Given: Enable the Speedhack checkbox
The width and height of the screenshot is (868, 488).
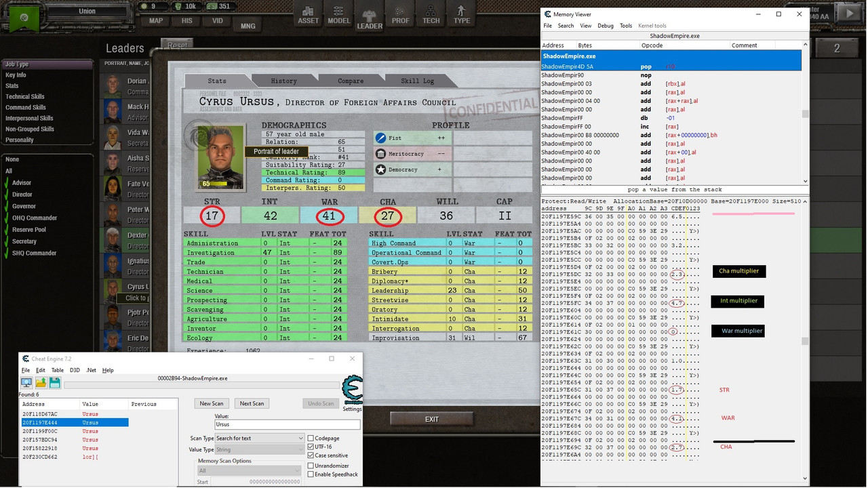Looking at the screenshot, I should (311, 474).
